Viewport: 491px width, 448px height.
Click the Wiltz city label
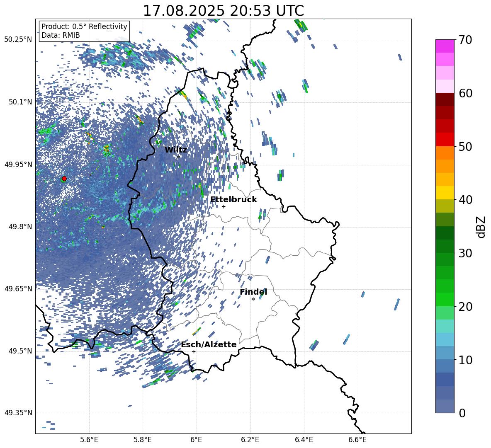176,150
